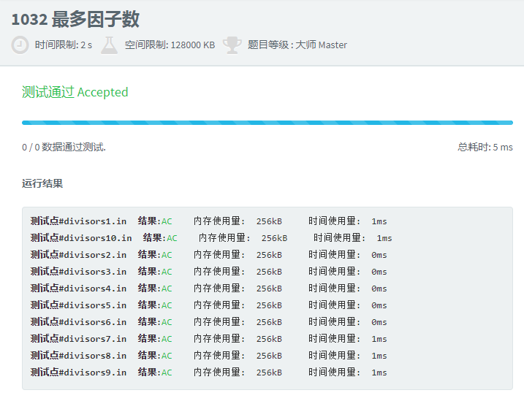Screen dimensions: 524x420
Task: Click the 题目等级 : 大师 Master text
Action: (x=297, y=45)
